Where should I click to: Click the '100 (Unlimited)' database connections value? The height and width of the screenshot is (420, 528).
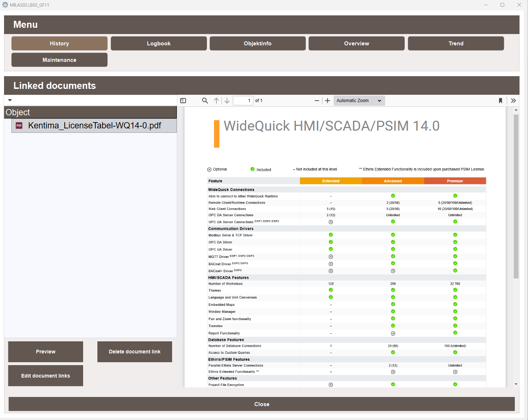[x=455, y=346]
